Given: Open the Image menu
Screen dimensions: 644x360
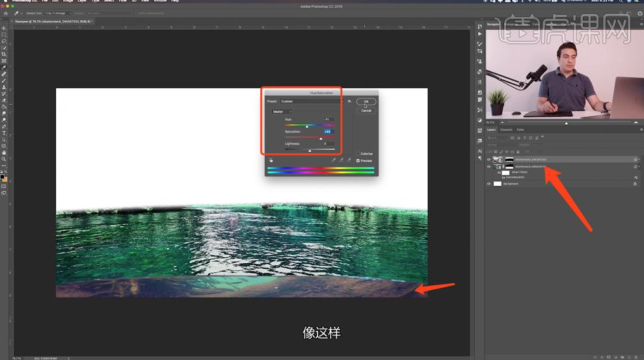Looking at the screenshot, I should [x=68, y=1].
